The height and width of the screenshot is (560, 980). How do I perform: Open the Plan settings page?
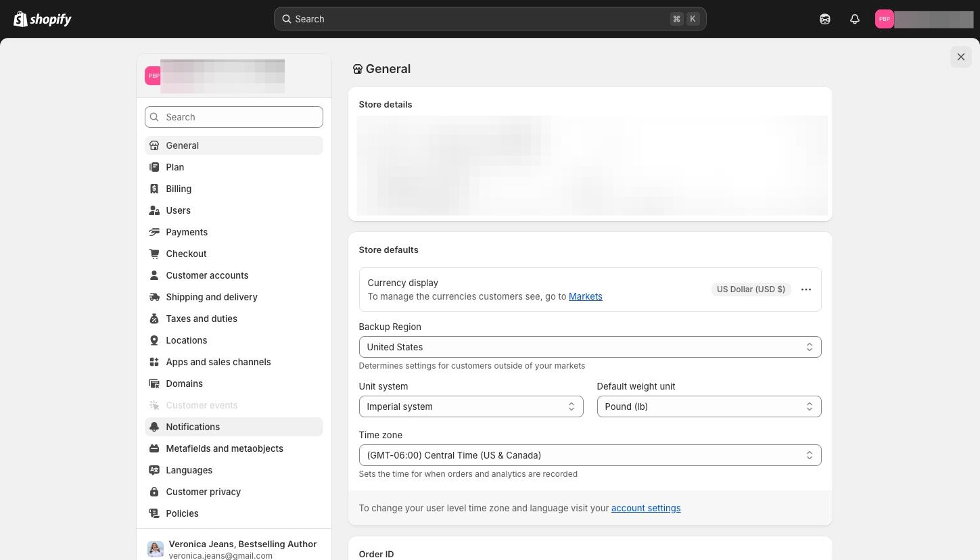[234, 167]
